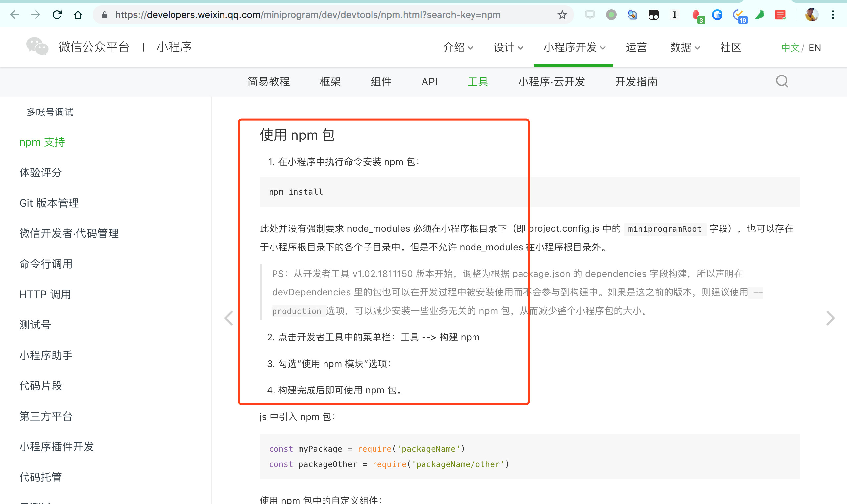Click the lock icon in address bar
Viewport: 847px width, 504px height.
click(x=105, y=15)
